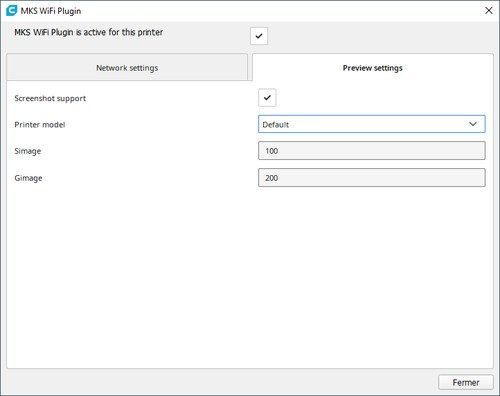Click the Printer model label
The image size is (500, 396).
click(40, 125)
